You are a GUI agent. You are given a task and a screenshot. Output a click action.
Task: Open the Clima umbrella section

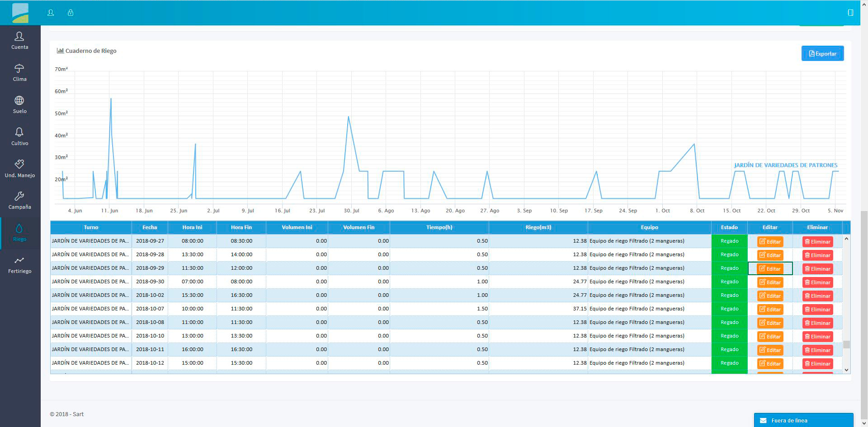(20, 73)
